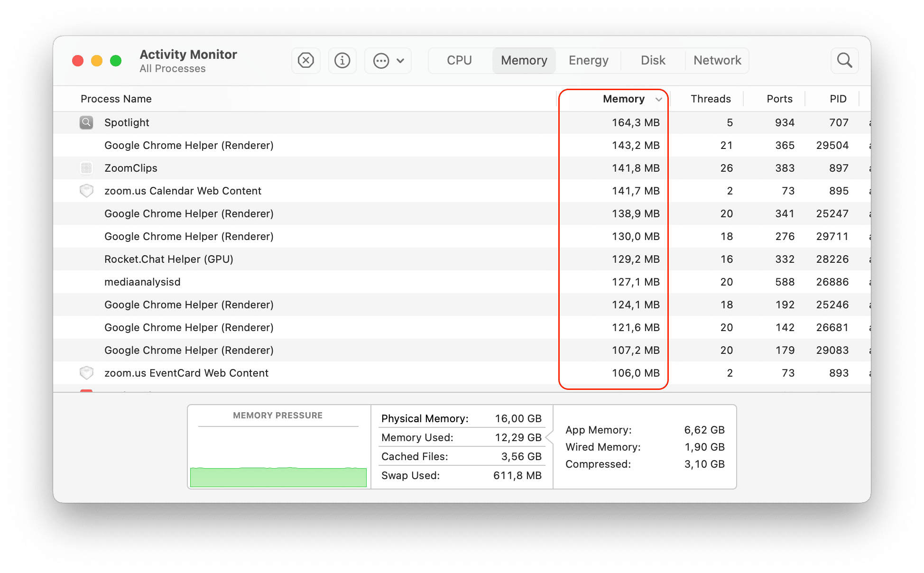Image resolution: width=924 pixels, height=573 pixels.
Task: Select the Spotlight process row
Action: (462, 122)
